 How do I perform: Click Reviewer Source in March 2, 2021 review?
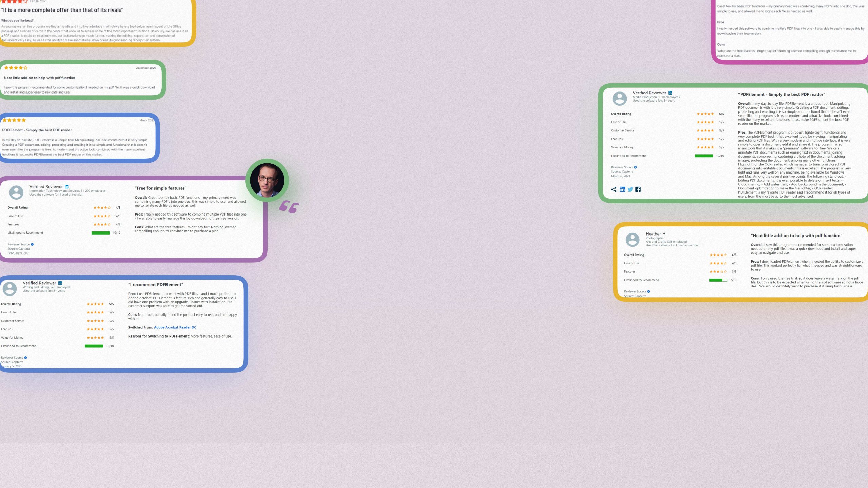click(622, 167)
